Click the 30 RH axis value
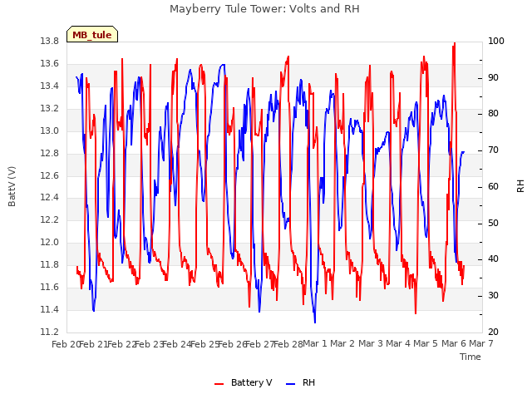 click(x=493, y=296)
